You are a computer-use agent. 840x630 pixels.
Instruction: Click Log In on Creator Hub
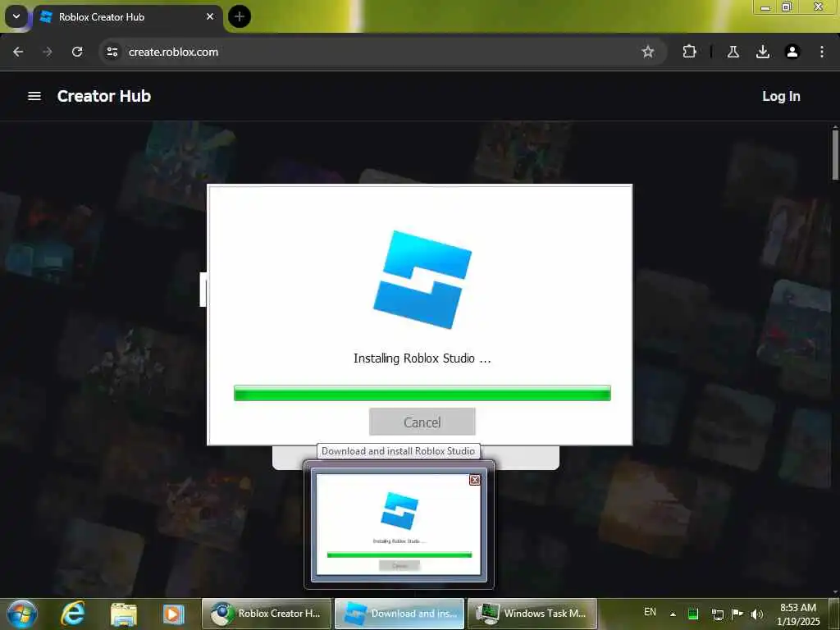tap(781, 97)
